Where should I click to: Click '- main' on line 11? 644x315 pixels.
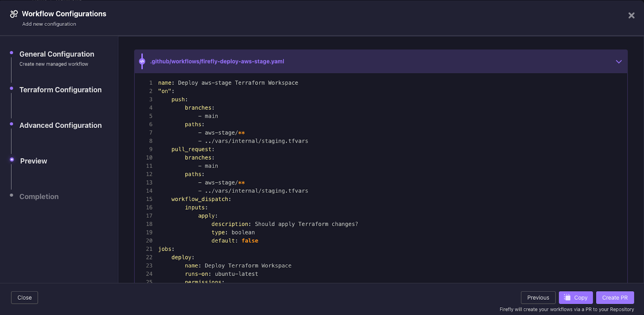tap(208, 166)
